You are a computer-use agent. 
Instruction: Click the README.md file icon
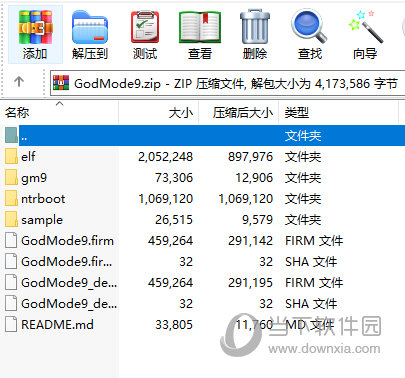(11, 324)
